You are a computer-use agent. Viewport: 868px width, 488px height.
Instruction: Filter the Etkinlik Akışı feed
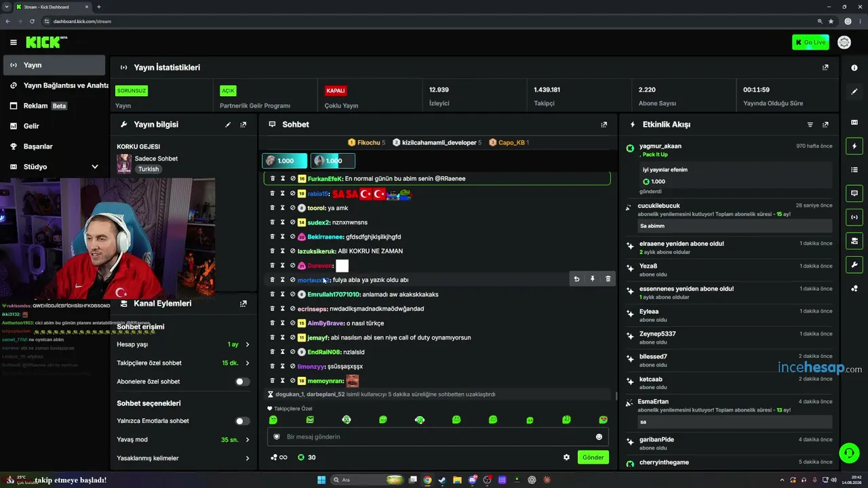810,125
